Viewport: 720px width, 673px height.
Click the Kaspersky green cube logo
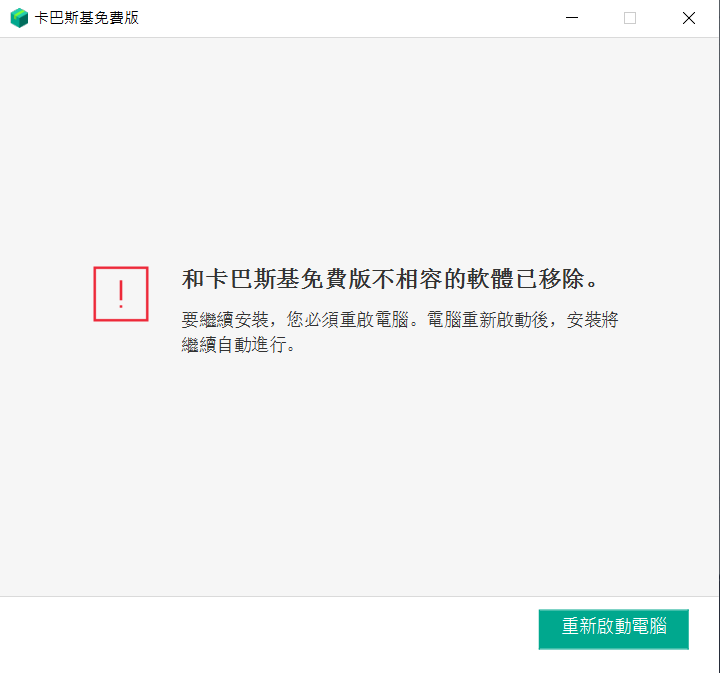coord(19,18)
